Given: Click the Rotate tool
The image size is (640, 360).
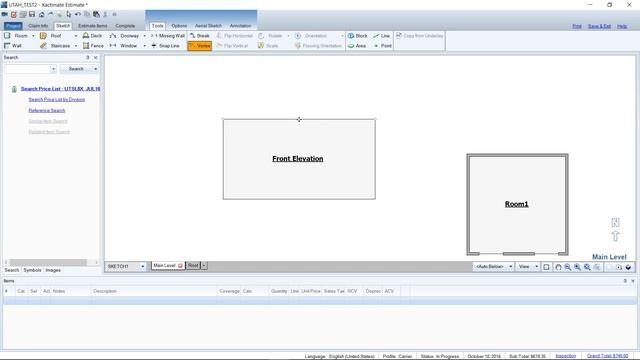Looking at the screenshot, I should (x=270, y=36).
